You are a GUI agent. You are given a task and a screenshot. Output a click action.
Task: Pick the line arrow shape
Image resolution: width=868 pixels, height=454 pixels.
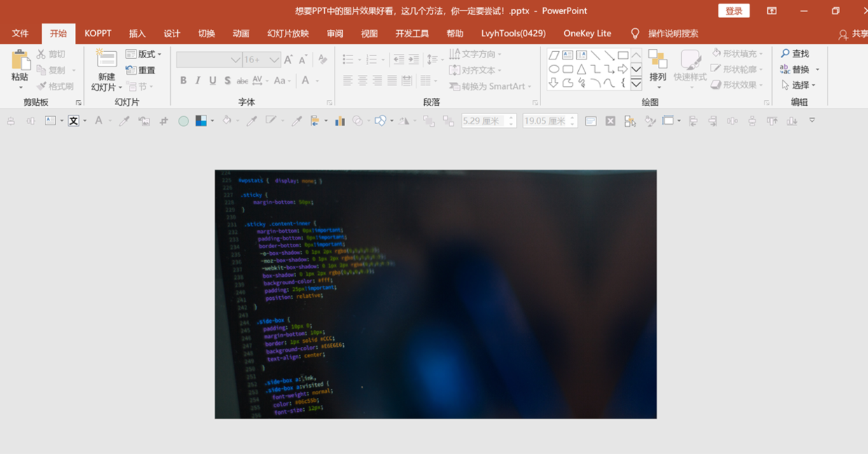coord(609,55)
